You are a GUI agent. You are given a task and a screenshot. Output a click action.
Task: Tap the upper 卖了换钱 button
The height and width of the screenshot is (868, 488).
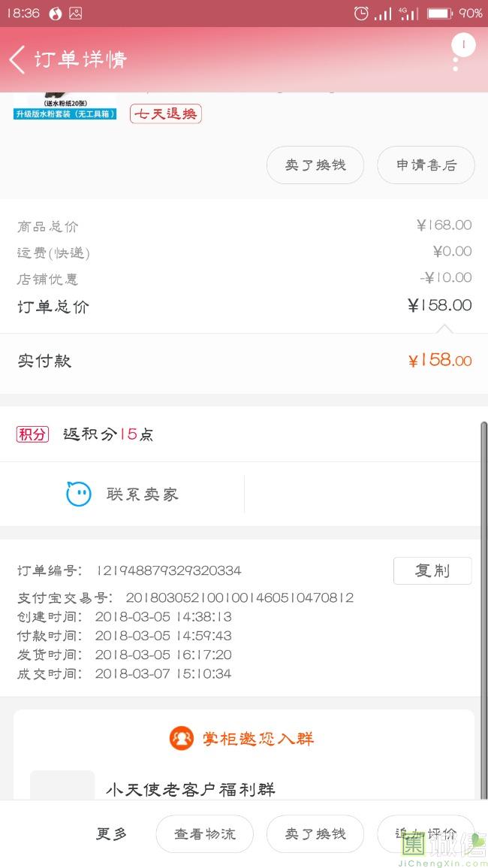(315, 165)
